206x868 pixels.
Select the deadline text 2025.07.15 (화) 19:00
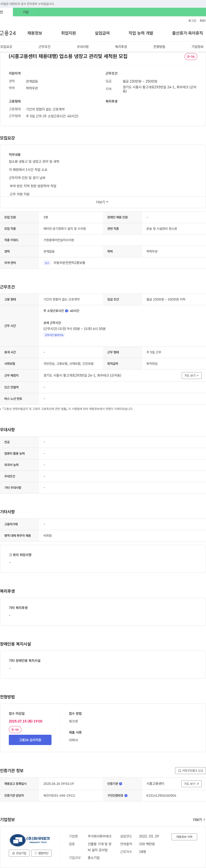(x=26, y=721)
